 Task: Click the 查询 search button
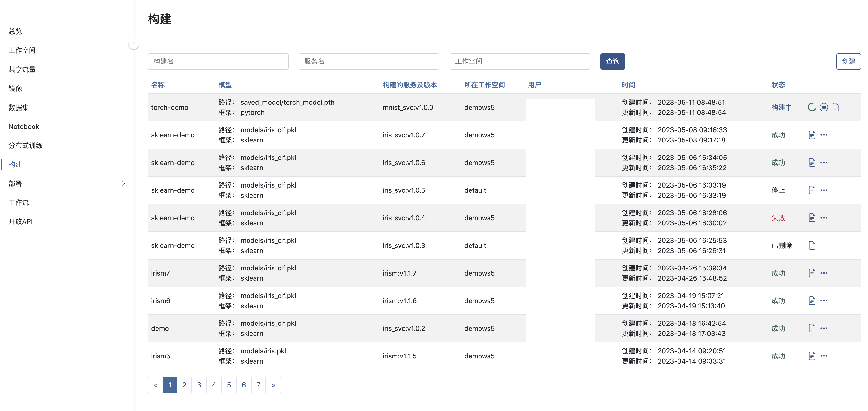coord(612,61)
